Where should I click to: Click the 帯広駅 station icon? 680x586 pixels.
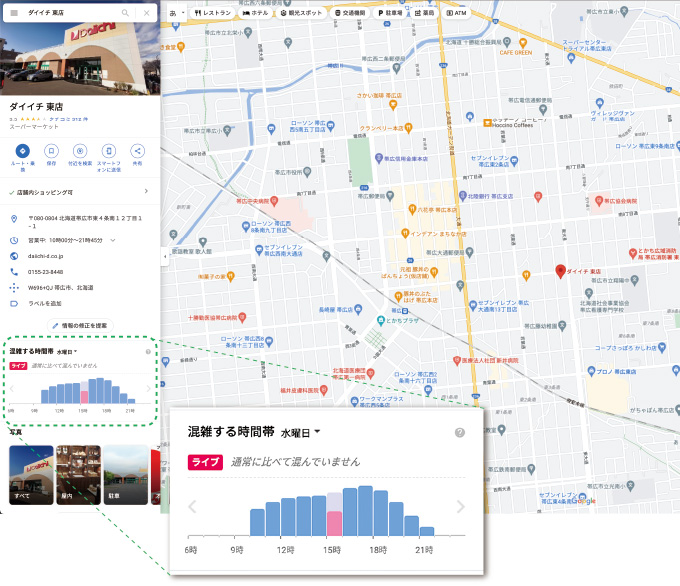[x=405, y=311]
